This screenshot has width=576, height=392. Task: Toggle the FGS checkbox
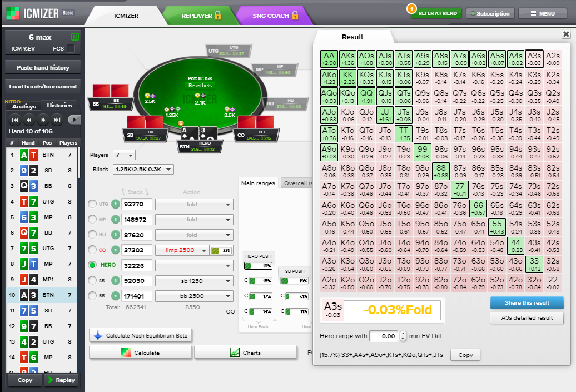click(71, 48)
